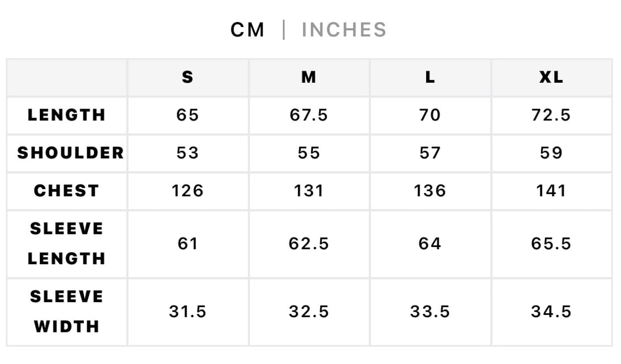
Task: Select the L size column header
Action: pos(429,78)
